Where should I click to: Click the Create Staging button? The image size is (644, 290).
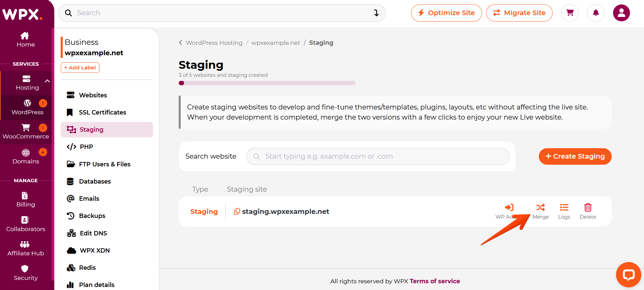[x=575, y=156]
